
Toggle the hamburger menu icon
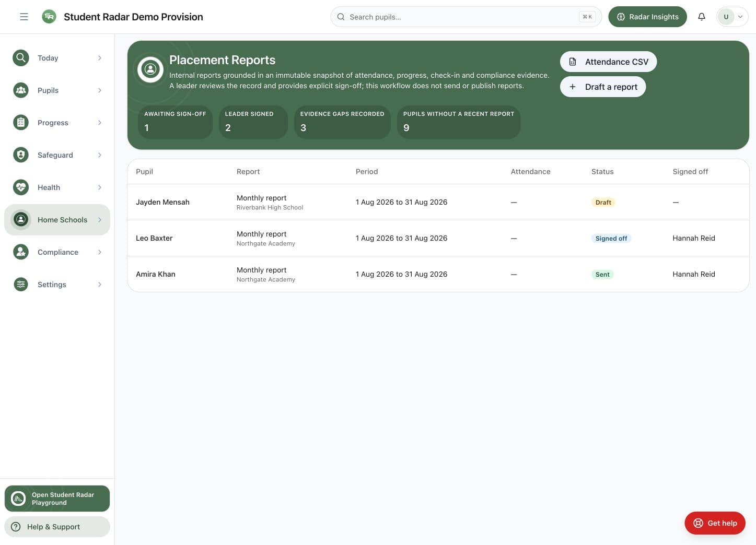(24, 17)
